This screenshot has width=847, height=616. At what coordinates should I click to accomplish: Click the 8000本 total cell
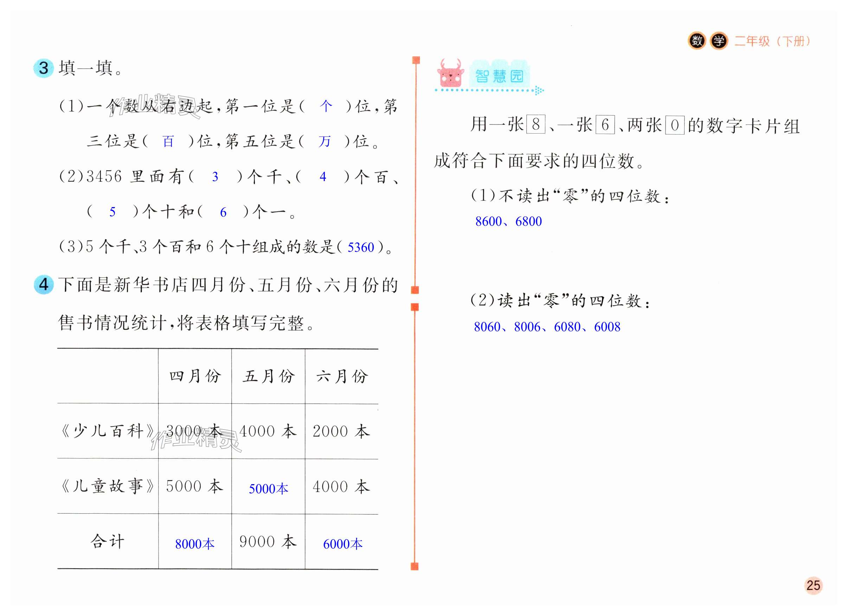(194, 544)
